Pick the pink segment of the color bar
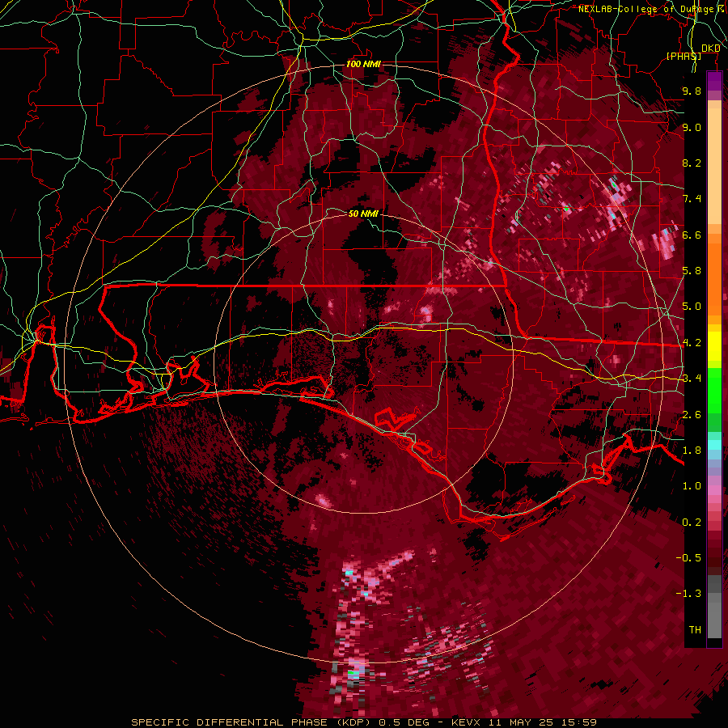728x728 pixels. click(714, 490)
